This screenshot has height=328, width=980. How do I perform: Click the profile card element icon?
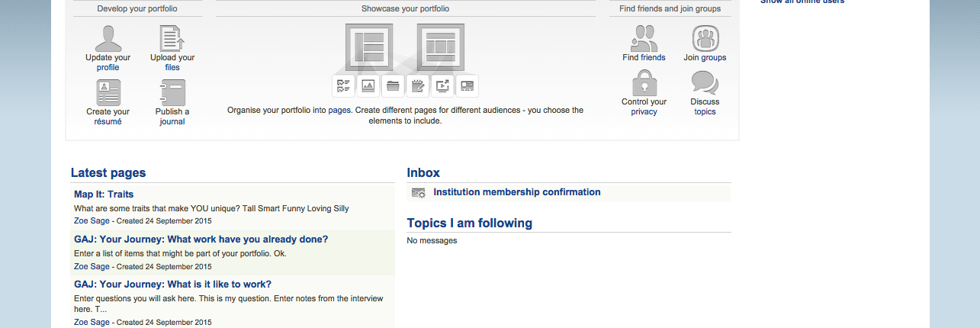click(467, 85)
